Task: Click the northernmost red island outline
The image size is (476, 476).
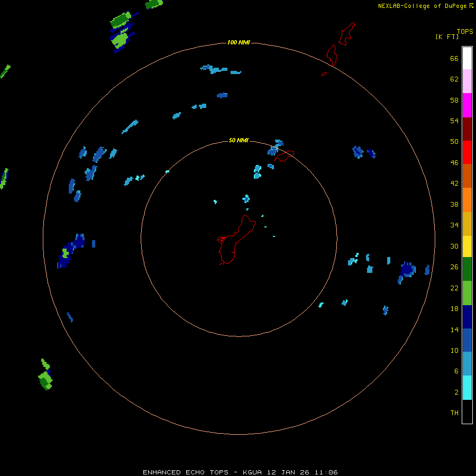Action: point(346,34)
